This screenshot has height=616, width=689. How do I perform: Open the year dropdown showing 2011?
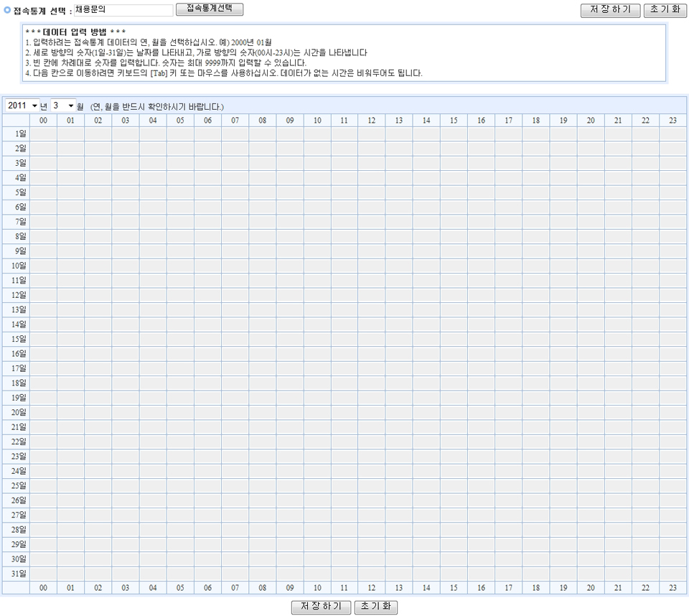22,106
